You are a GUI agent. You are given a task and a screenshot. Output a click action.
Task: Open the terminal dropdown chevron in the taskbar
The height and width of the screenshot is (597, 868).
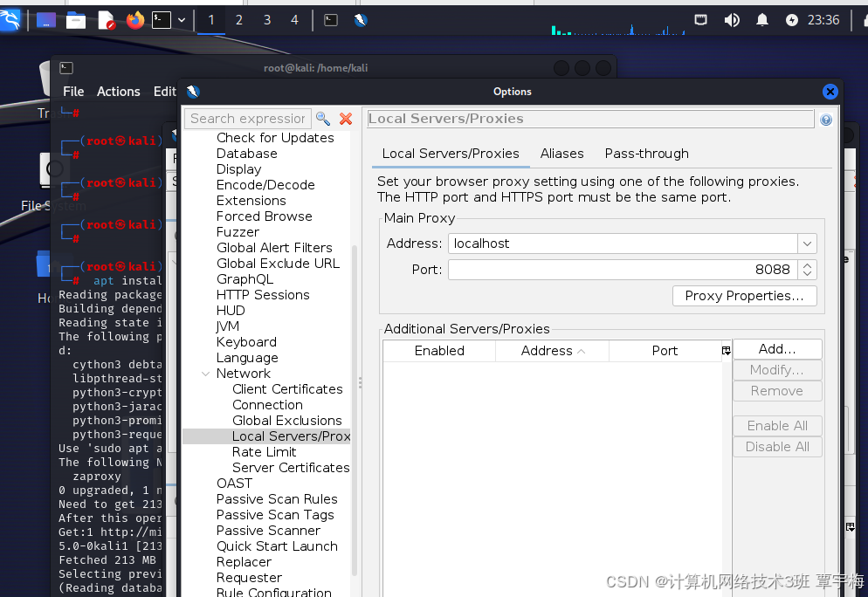pyautogui.click(x=181, y=19)
